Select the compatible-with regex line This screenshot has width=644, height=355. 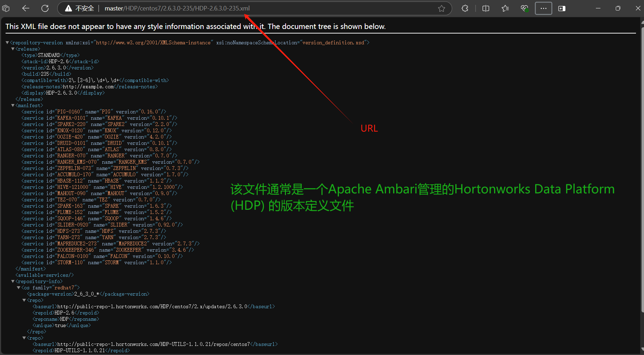pyautogui.click(x=95, y=80)
